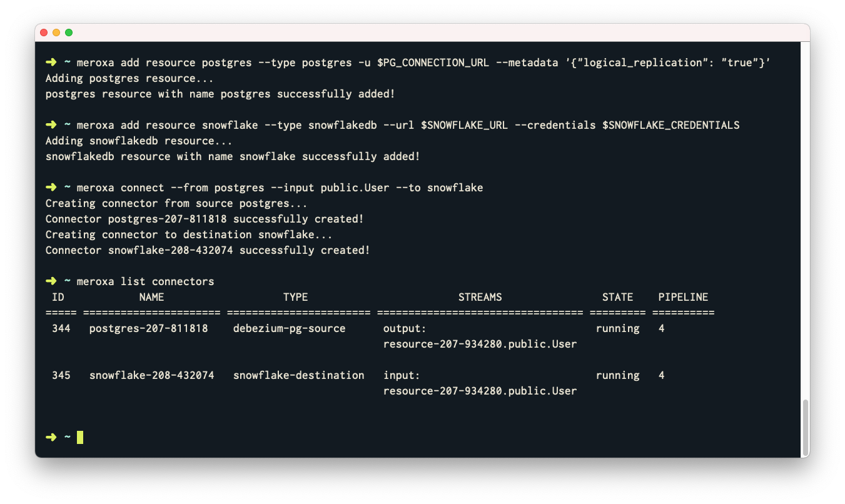Select 'debezium-pg-source' type in the connectors table
The image size is (845, 504).
[x=289, y=328]
